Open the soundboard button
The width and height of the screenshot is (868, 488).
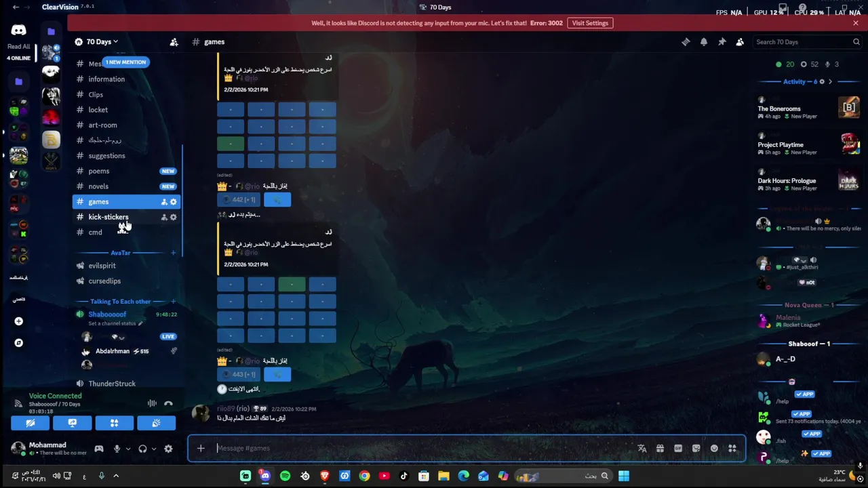click(x=156, y=423)
